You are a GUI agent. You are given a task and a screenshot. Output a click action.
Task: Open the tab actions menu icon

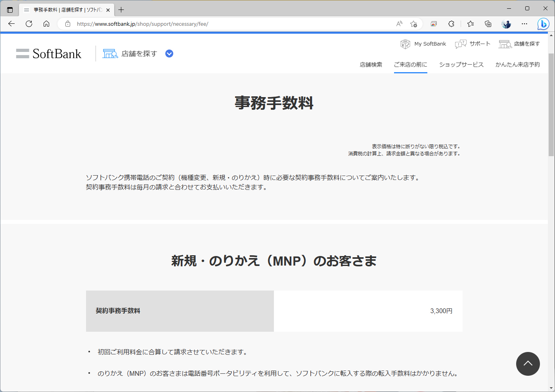pyautogui.click(x=10, y=10)
